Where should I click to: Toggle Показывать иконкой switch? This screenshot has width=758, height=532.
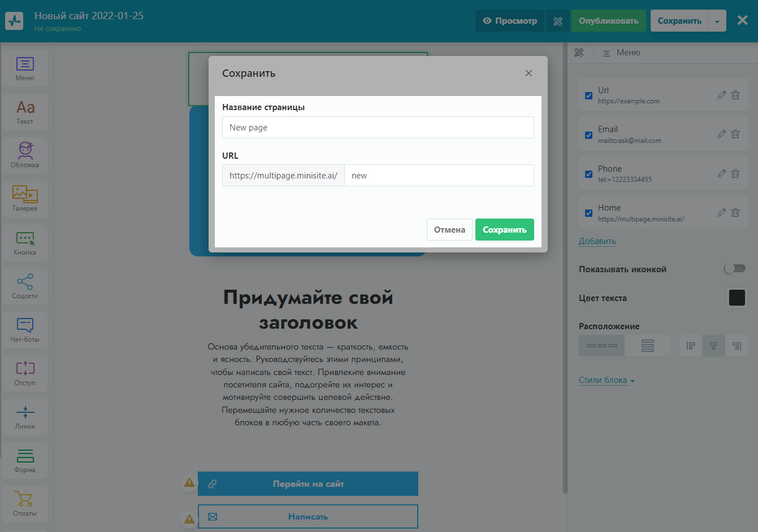735,269
